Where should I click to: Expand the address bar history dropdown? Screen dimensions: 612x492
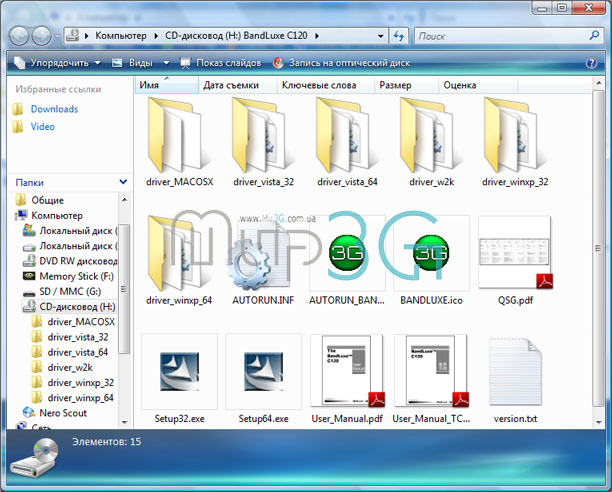[x=381, y=36]
